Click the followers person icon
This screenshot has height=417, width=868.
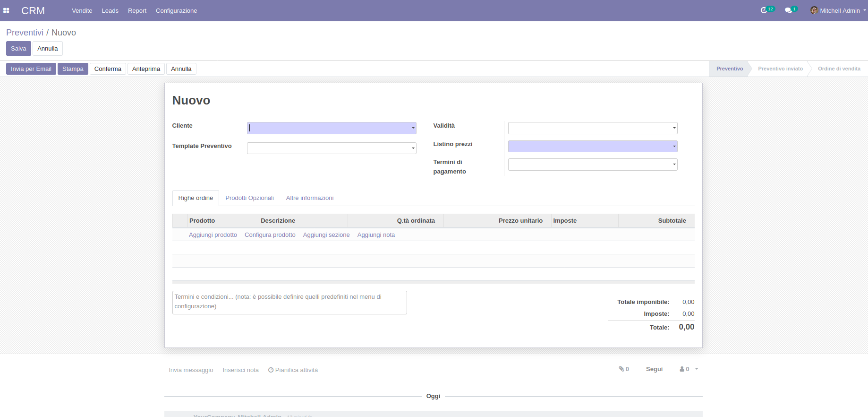pyautogui.click(x=682, y=369)
